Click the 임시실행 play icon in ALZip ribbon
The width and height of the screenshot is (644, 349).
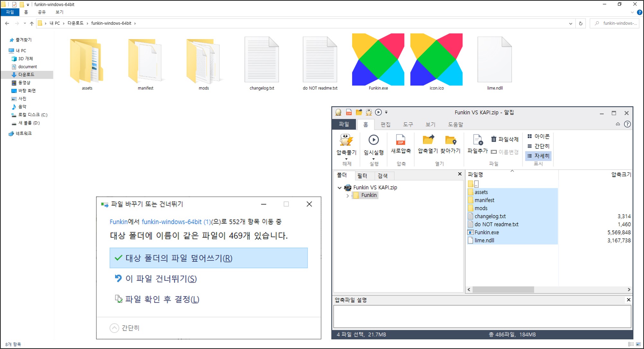(373, 140)
